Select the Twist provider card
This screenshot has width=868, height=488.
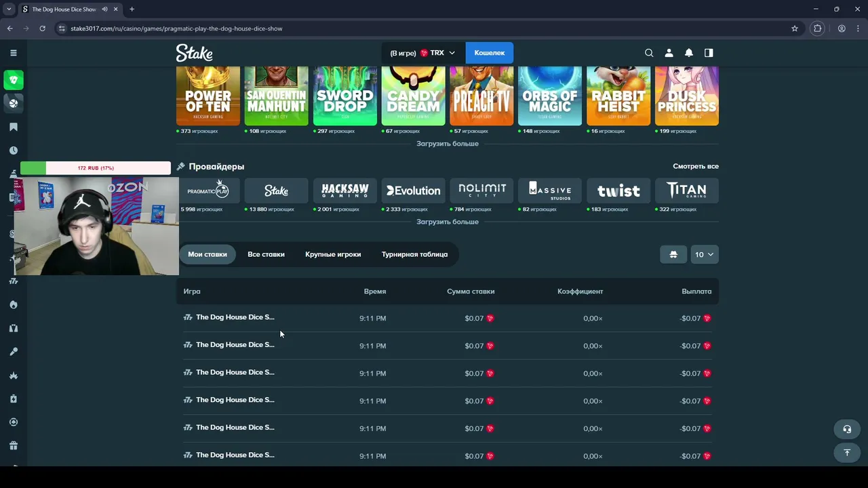click(618, 190)
